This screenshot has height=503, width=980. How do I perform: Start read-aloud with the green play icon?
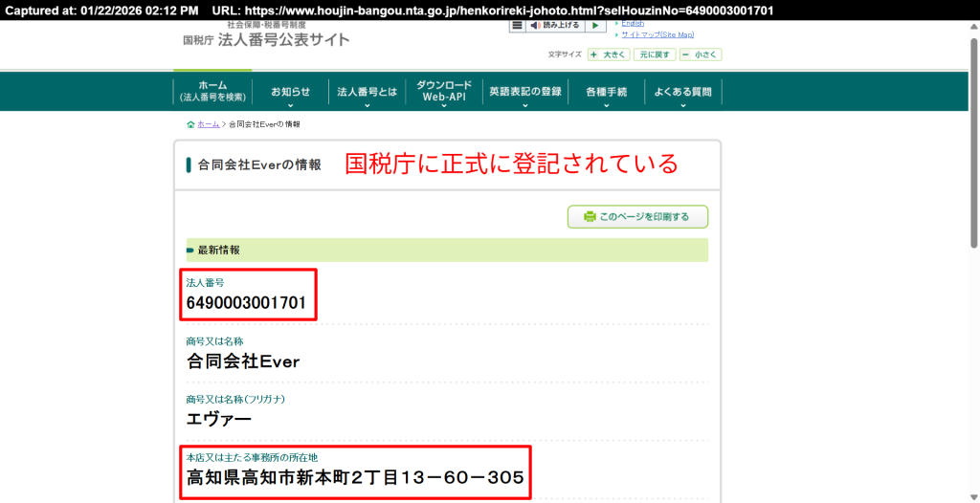pyautogui.click(x=595, y=26)
